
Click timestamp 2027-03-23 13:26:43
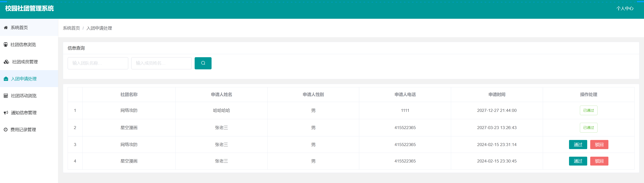coord(497,128)
